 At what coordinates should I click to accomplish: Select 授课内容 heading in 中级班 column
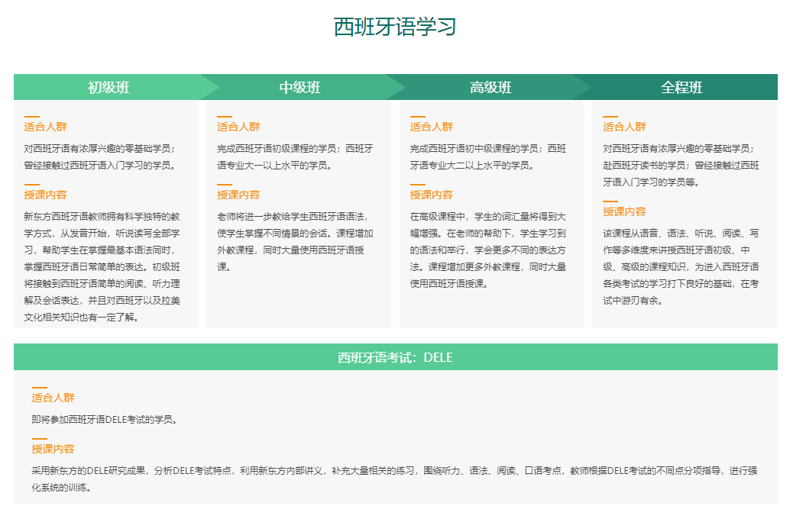pos(238,195)
